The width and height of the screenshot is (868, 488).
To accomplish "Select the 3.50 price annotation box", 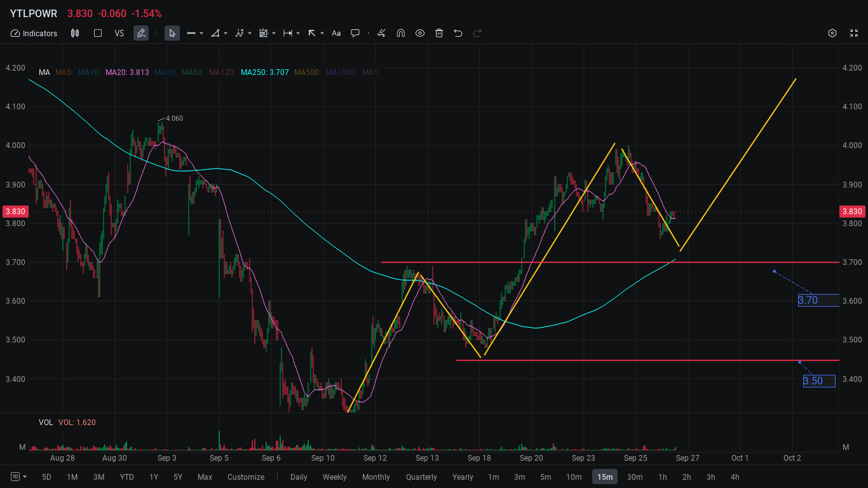I will pyautogui.click(x=819, y=381).
